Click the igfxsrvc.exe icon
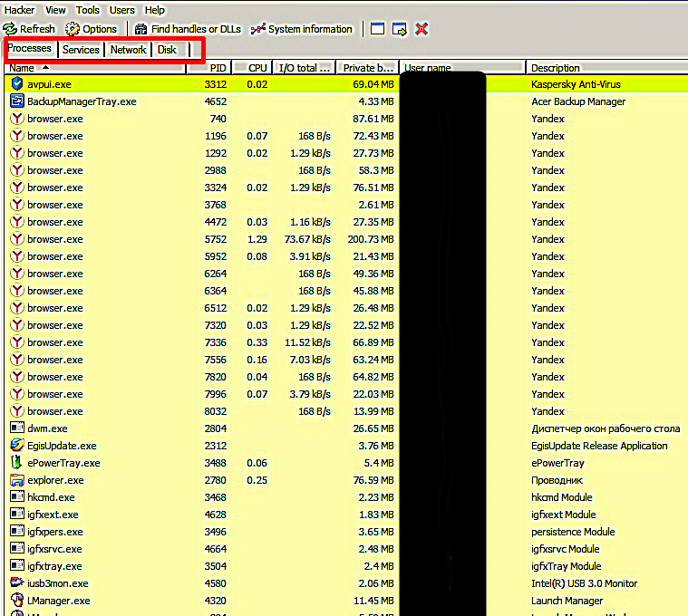This screenshot has height=616, width=688. [x=16, y=548]
